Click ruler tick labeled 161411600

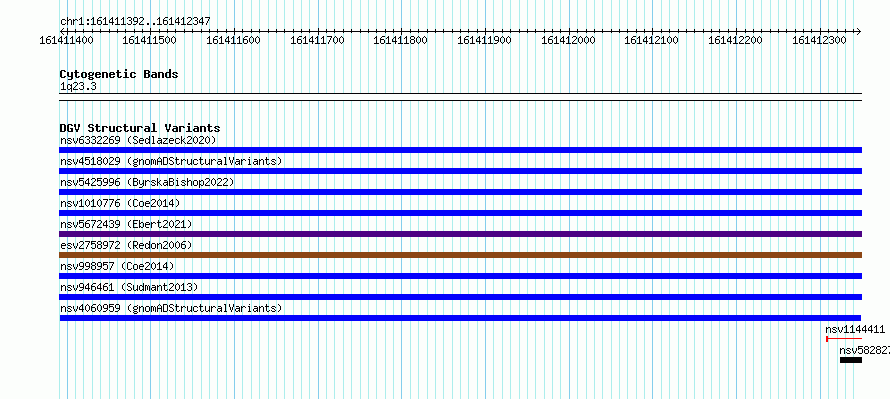(234, 40)
